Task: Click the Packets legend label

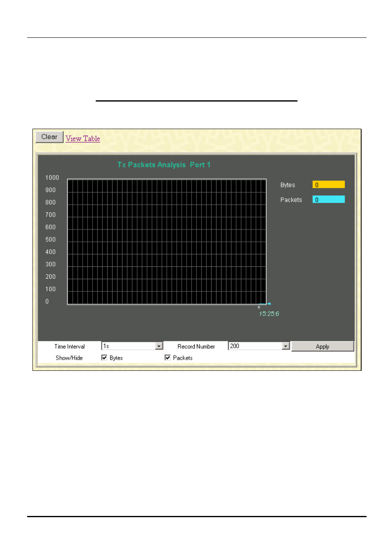Action: (291, 200)
